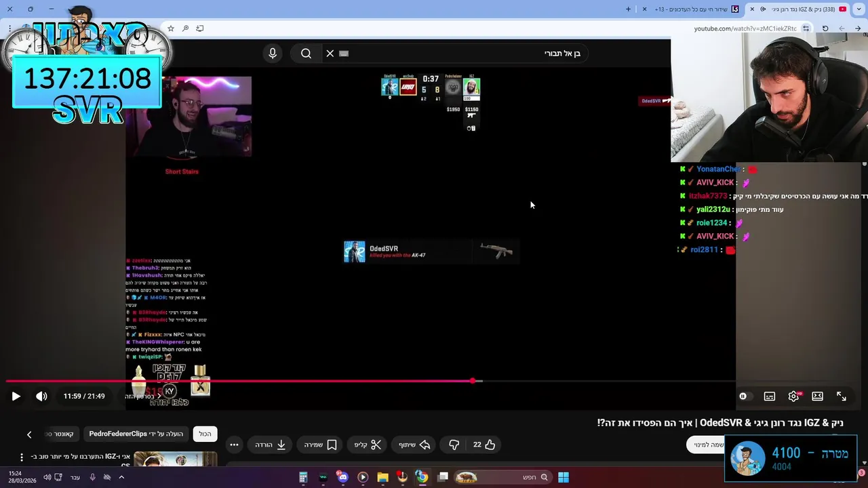
Task: Open Task View on the taskbar
Action: click(x=443, y=477)
